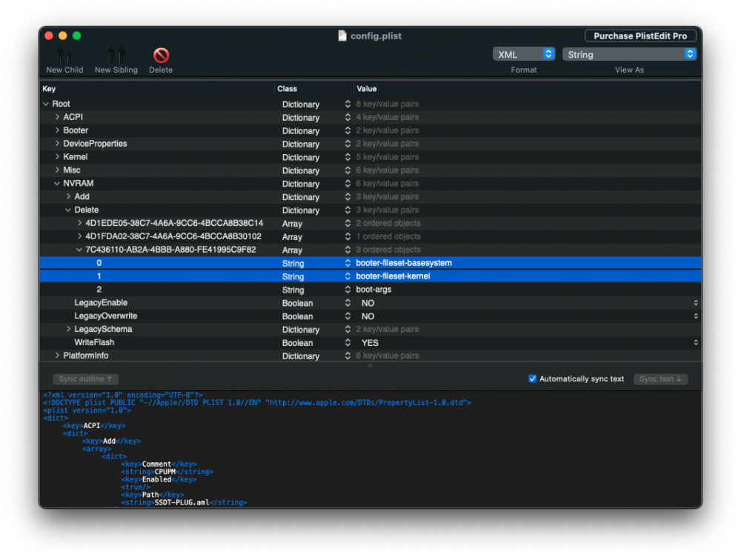Open the String View As dropdown

pyautogui.click(x=629, y=54)
